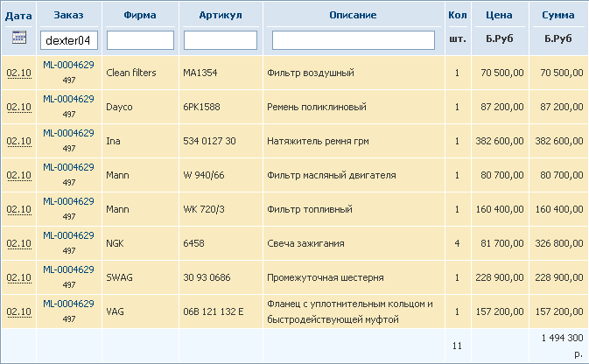589x364 pixels.
Task: Focus the Артикул filter input field
Action: [x=221, y=40]
